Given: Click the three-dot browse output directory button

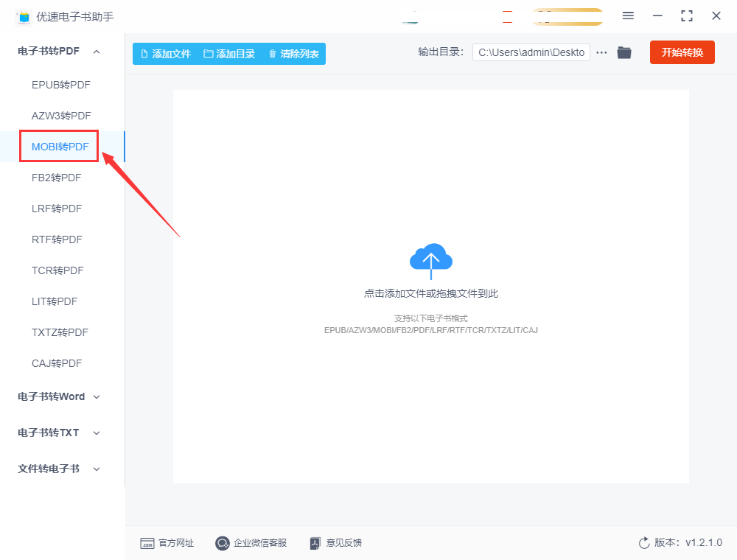Looking at the screenshot, I should coord(601,52).
